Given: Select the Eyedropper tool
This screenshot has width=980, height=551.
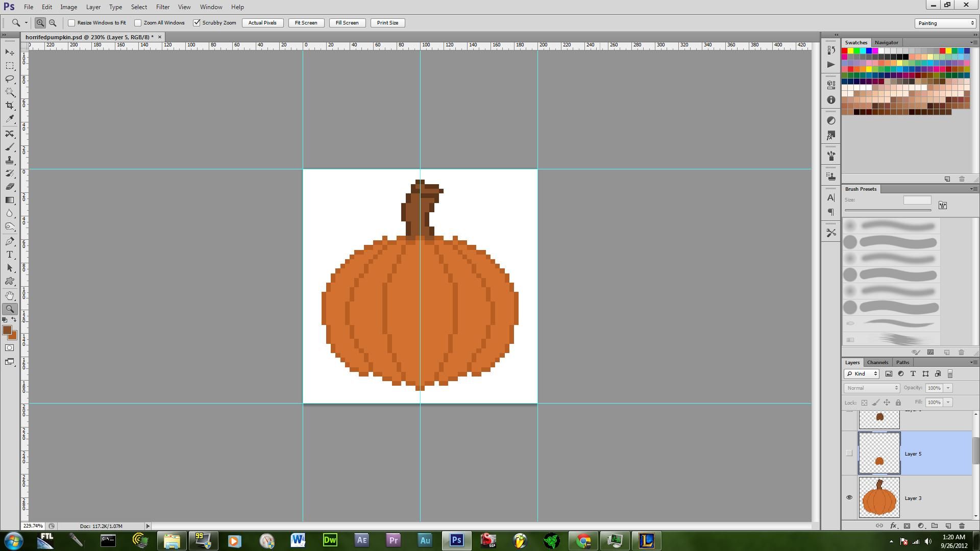Looking at the screenshot, I should [10, 119].
